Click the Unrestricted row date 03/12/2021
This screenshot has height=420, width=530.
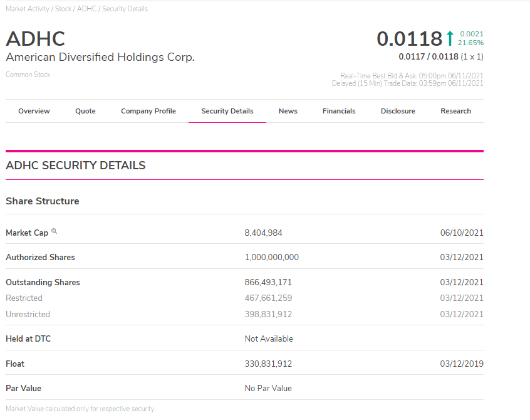462,314
